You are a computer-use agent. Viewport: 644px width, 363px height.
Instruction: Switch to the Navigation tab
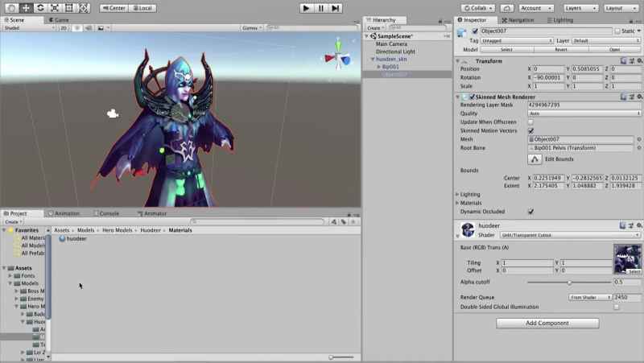click(x=518, y=19)
